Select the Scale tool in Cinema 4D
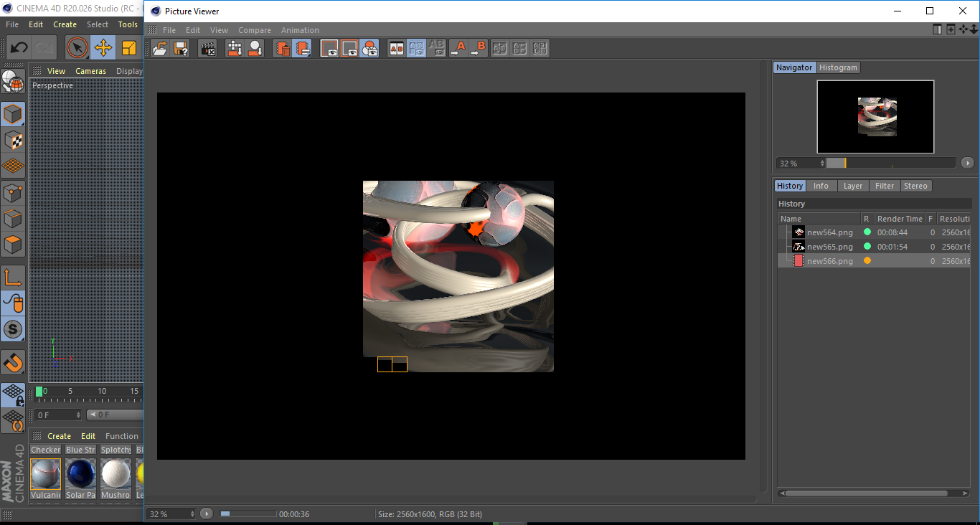 [x=129, y=48]
